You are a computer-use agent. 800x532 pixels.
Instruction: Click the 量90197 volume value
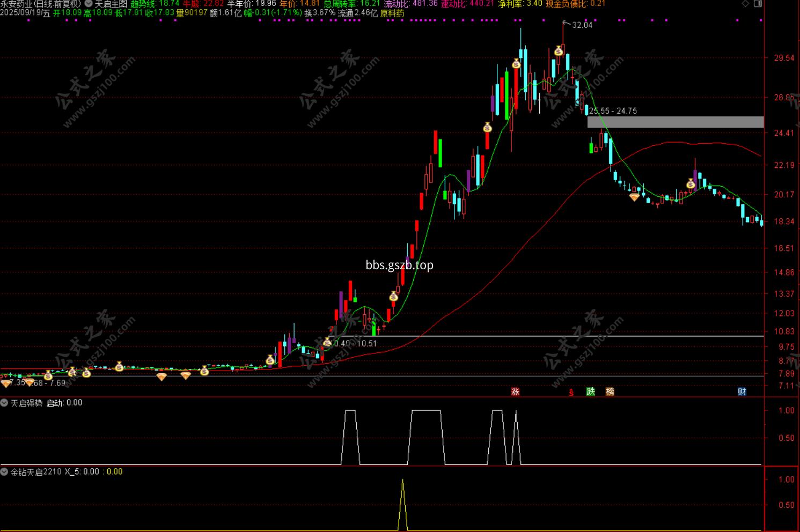point(192,13)
